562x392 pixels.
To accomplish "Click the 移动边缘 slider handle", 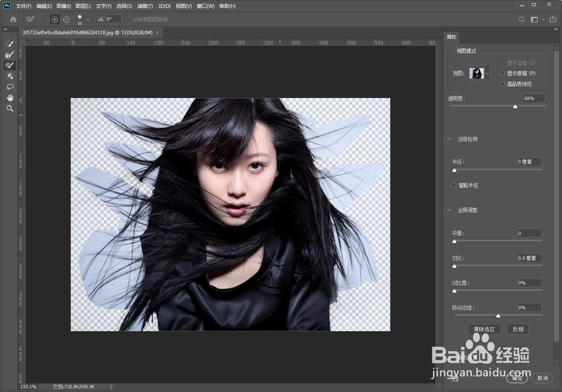I will click(x=498, y=316).
